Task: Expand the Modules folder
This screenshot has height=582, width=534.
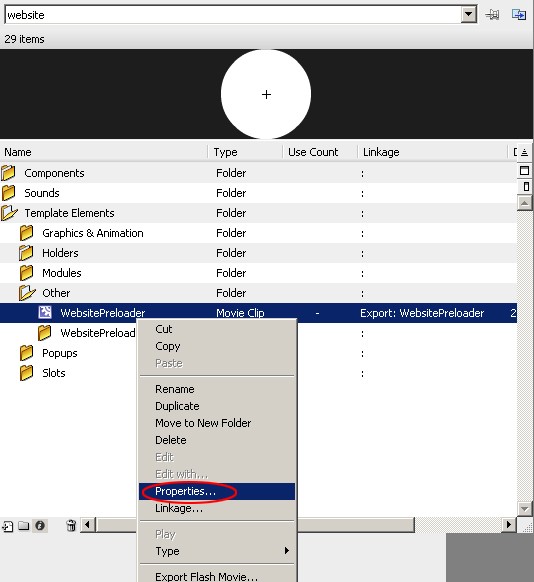Action: point(27,273)
